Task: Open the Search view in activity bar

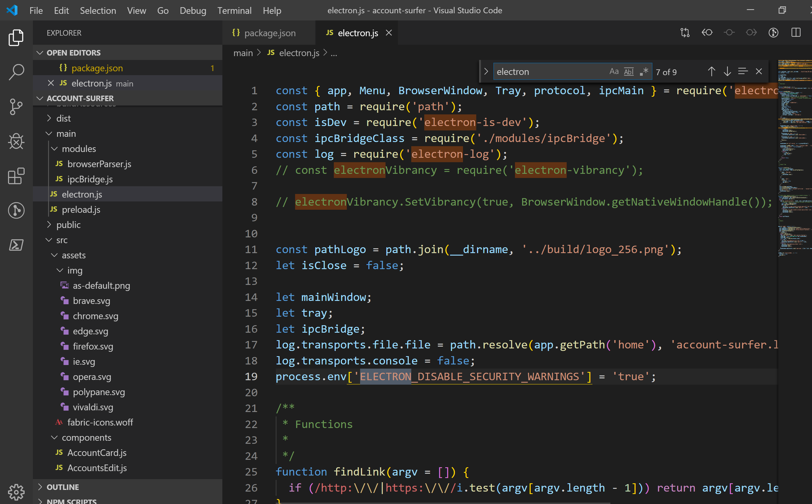Action: (x=16, y=72)
